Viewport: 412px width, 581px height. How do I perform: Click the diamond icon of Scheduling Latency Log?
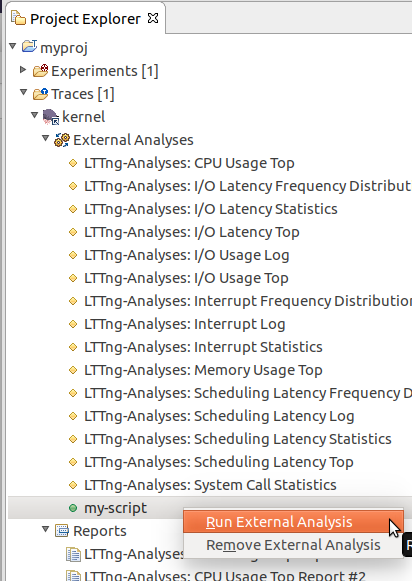click(x=73, y=416)
